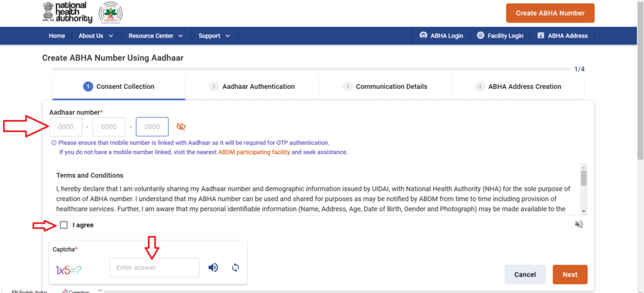Click the 1/4 step counter text
Viewport: 644px width, 293px height.
pos(579,69)
